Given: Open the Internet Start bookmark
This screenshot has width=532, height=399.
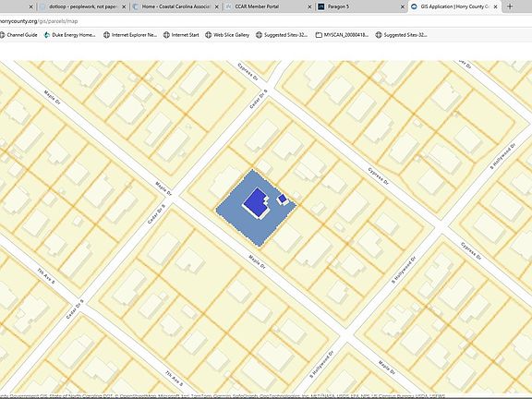Looking at the screenshot, I should (x=181, y=35).
